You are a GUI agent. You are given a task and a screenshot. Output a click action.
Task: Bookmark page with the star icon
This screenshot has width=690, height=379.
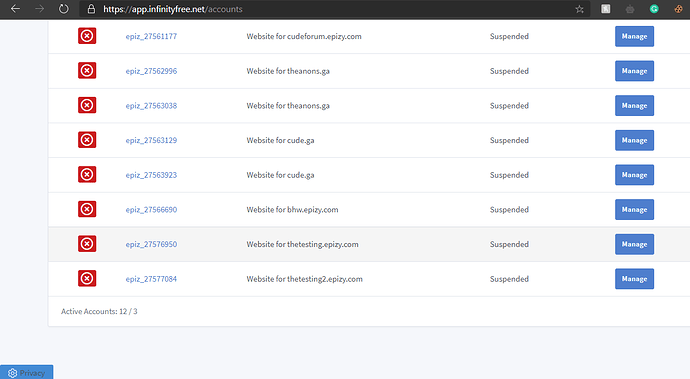click(580, 9)
